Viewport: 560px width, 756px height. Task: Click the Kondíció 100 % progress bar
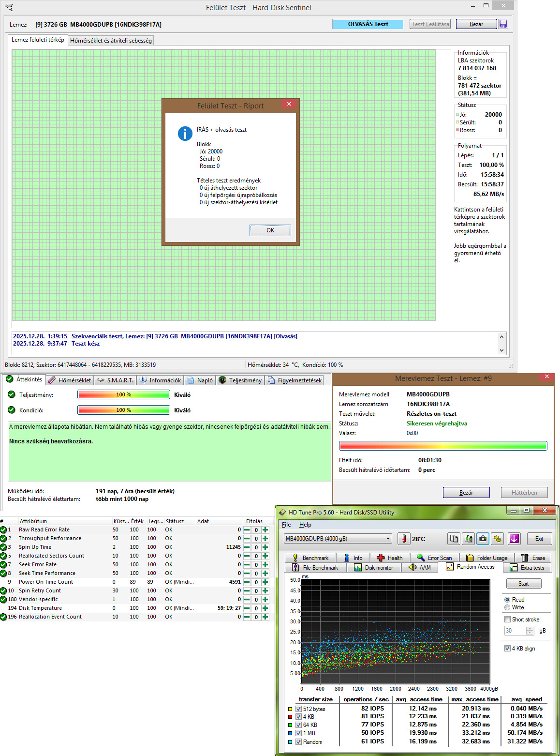[x=124, y=410]
